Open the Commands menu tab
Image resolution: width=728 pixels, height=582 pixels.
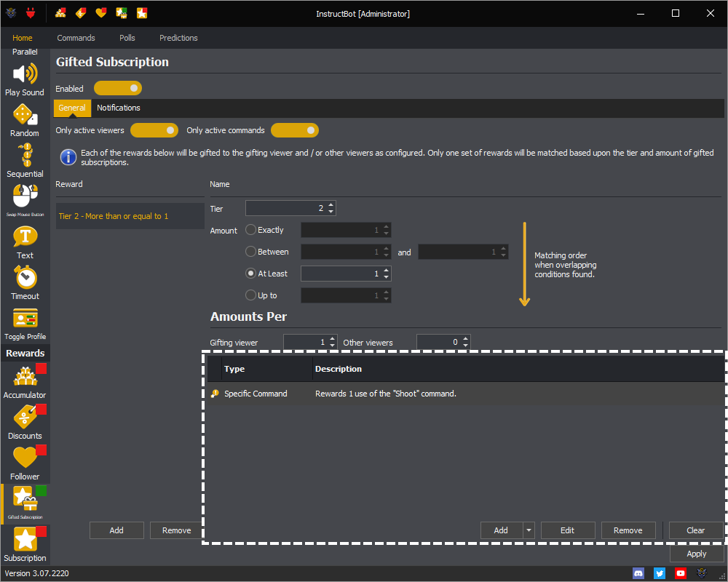coord(76,38)
